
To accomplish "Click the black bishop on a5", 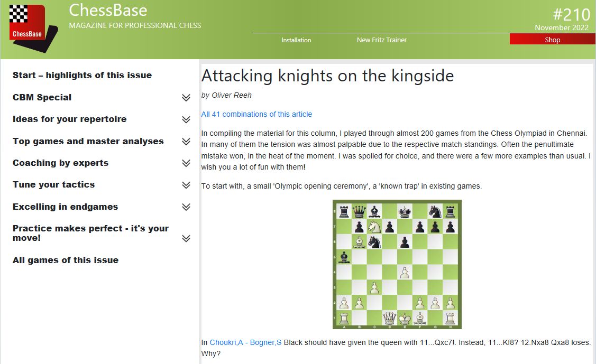I will click(344, 257).
